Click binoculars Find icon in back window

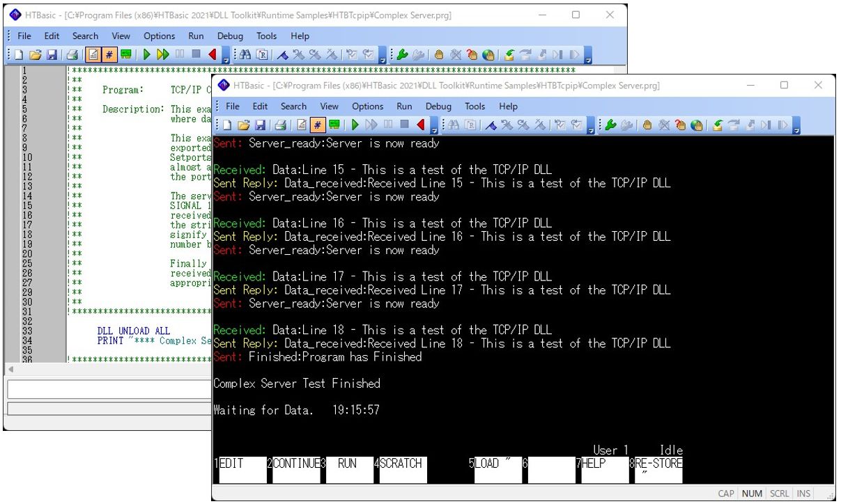pos(245,54)
